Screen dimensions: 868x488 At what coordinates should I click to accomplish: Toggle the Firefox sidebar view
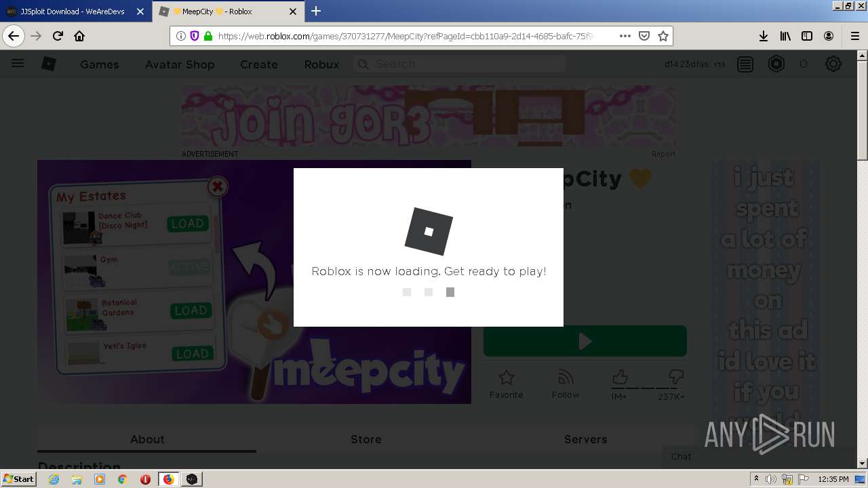807,36
